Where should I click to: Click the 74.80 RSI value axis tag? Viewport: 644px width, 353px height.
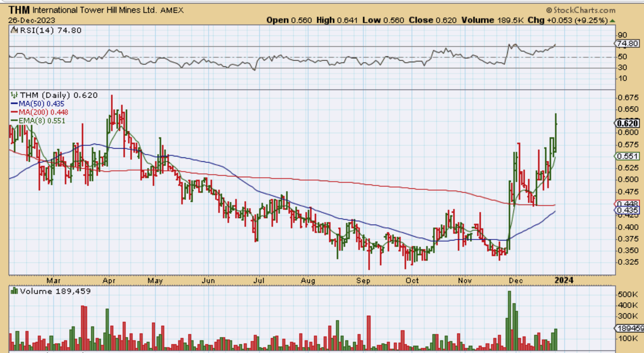point(627,43)
